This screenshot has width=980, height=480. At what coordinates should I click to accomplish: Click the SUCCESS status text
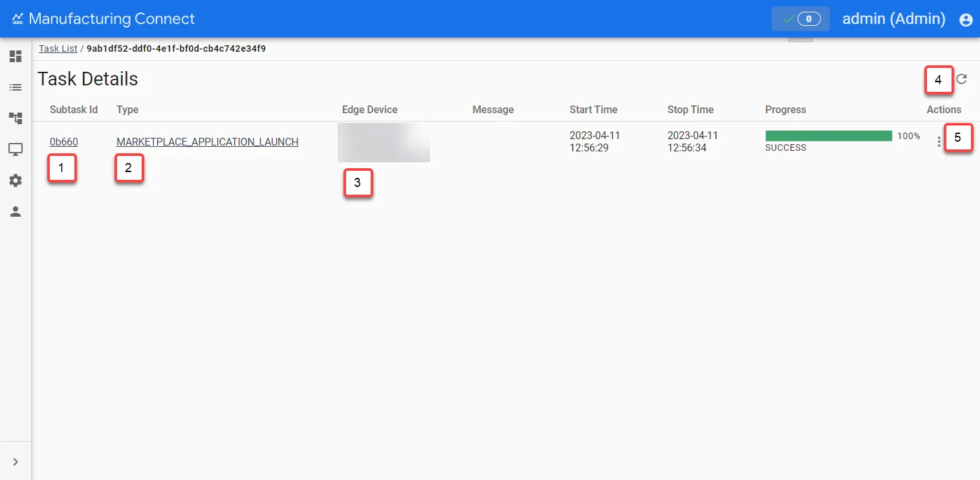pos(786,147)
